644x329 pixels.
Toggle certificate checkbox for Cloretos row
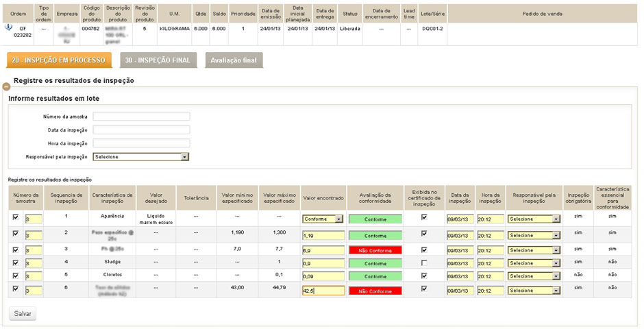tap(424, 276)
